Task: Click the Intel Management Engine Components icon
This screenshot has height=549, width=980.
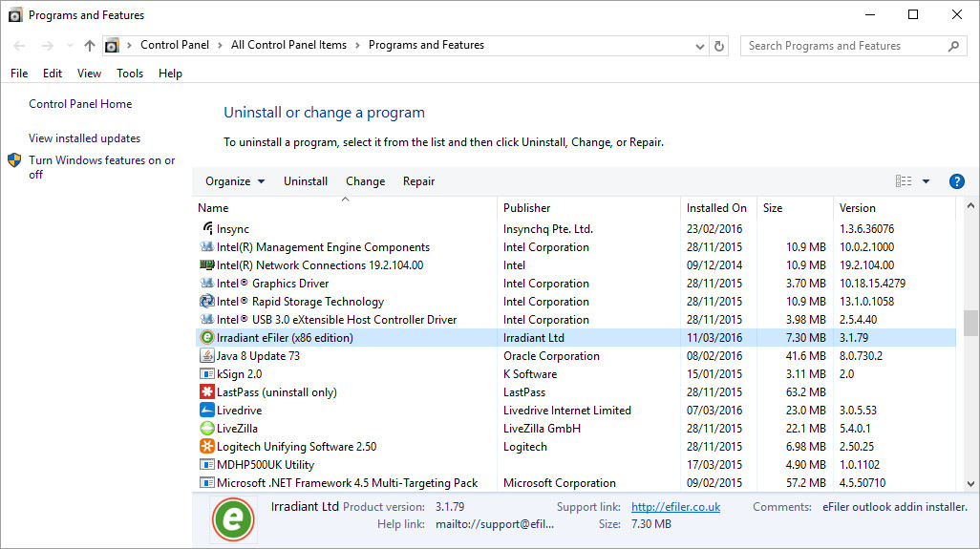Action: point(207,246)
